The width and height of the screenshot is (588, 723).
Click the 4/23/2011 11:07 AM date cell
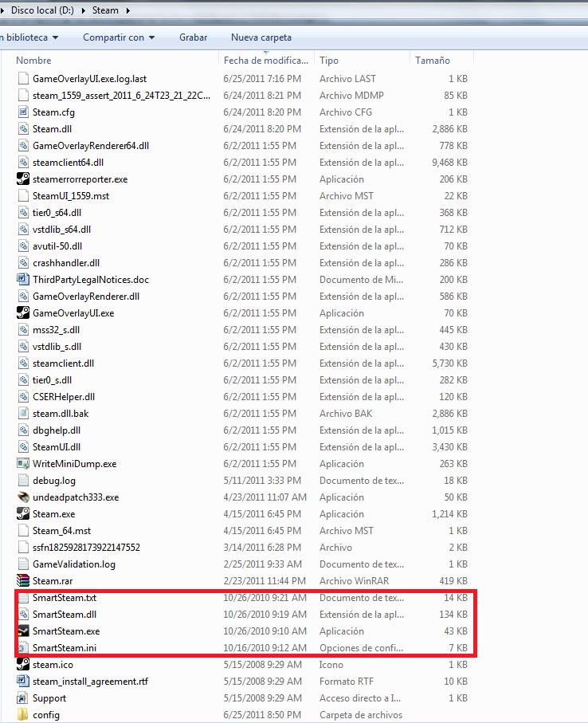[265, 497]
